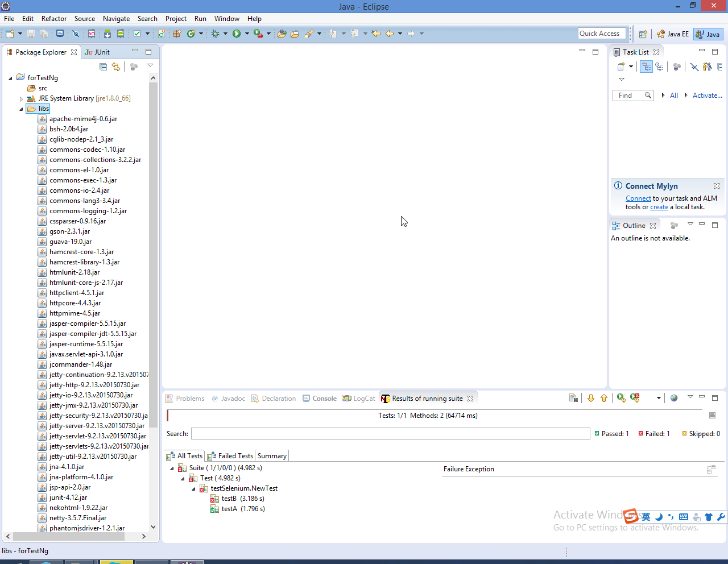
Task: Collapse the testSelenium.NewTest node
Action: pyautogui.click(x=193, y=488)
